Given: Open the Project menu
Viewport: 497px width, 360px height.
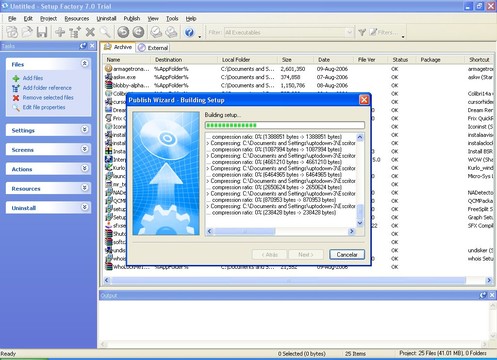Looking at the screenshot, I should 48,19.
